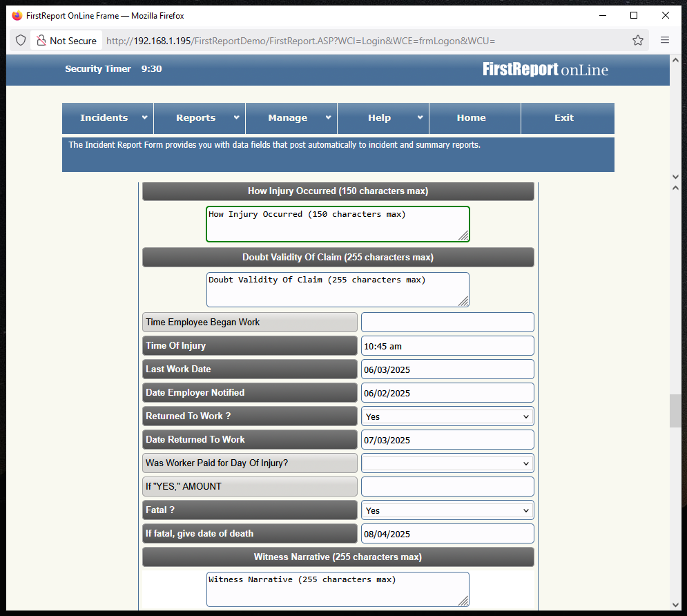The height and width of the screenshot is (616, 687).
Task: Open the Reports menu
Action: [x=200, y=118]
